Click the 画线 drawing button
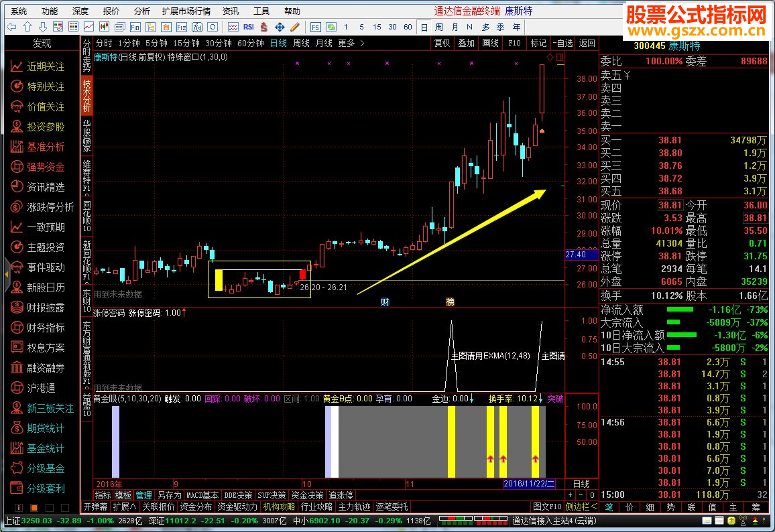Screen dimensions: 775x532 (x=490, y=43)
